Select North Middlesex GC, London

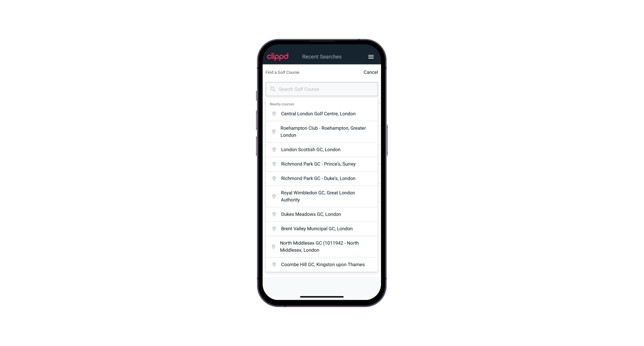(322, 246)
